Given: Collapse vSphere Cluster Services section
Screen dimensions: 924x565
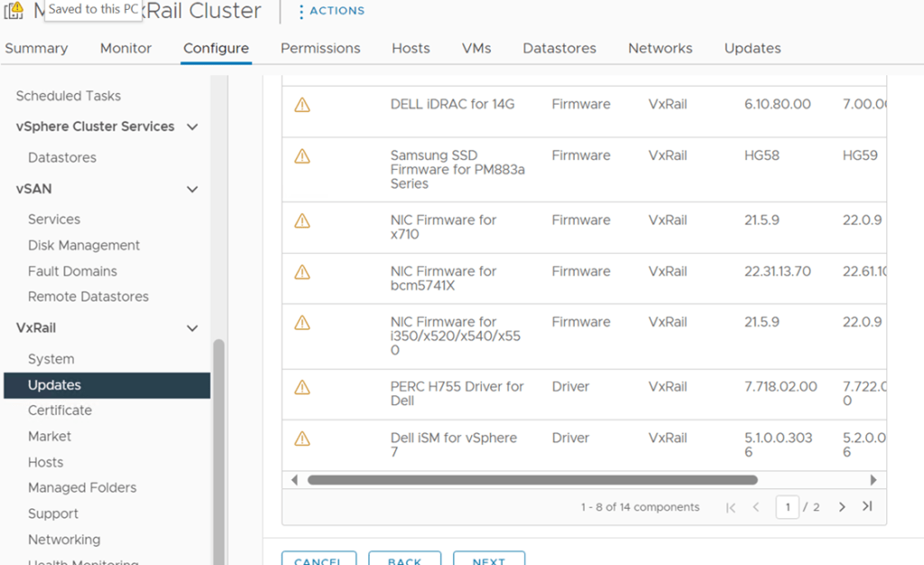Looking at the screenshot, I should tap(192, 127).
